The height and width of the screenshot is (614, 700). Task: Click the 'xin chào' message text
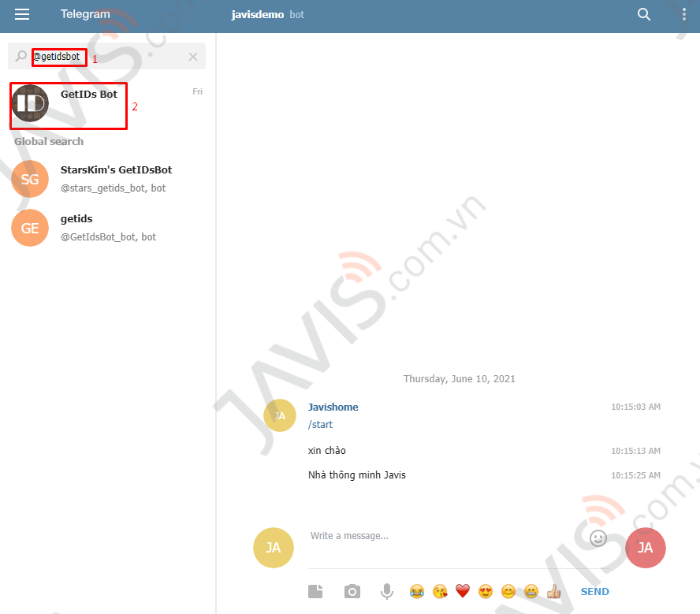(327, 451)
